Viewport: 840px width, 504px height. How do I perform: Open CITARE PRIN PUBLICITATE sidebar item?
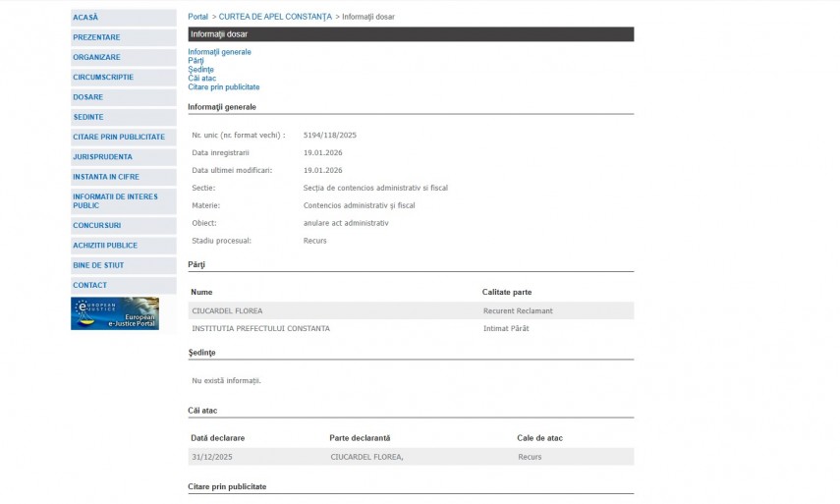[x=119, y=137]
